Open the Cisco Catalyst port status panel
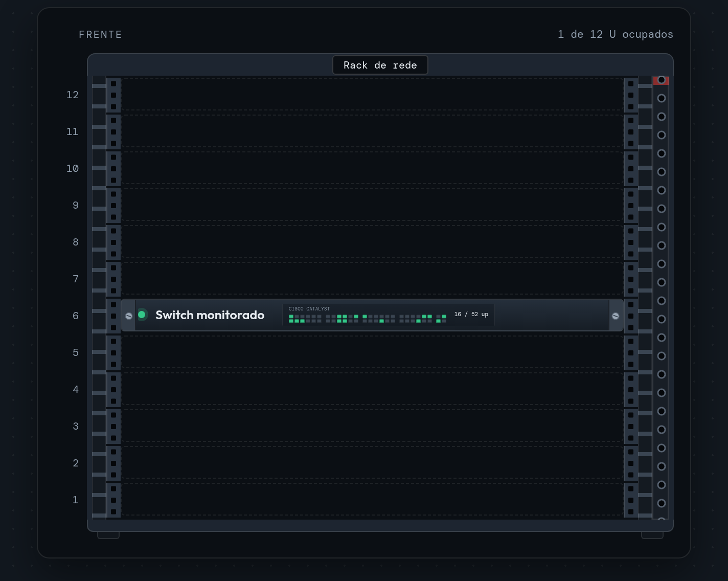Image resolution: width=728 pixels, height=581 pixels. 389,315
